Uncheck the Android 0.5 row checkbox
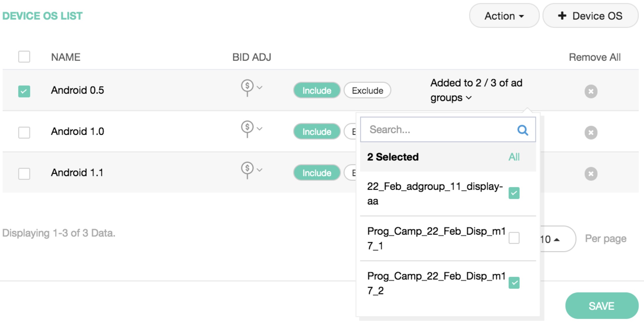The image size is (644, 326). 24,91
